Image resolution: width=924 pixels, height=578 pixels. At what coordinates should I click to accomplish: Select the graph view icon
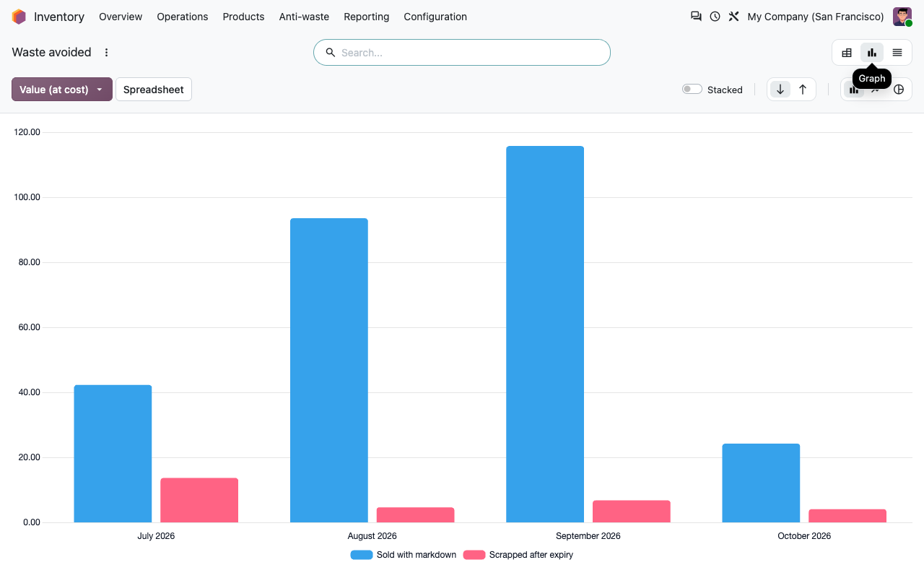(x=872, y=53)
